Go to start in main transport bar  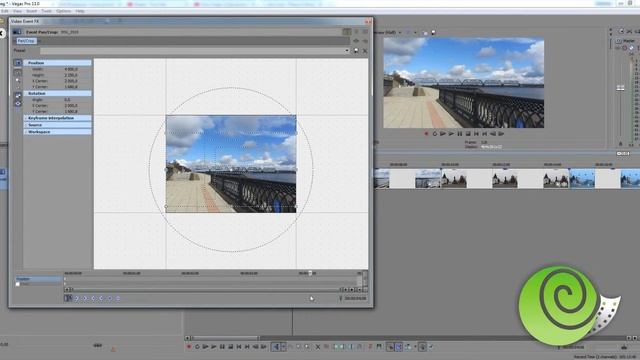click(239, 347)
